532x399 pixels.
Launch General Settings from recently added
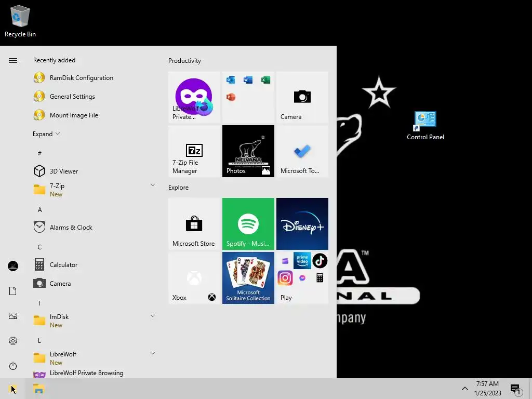click(94, 96)
